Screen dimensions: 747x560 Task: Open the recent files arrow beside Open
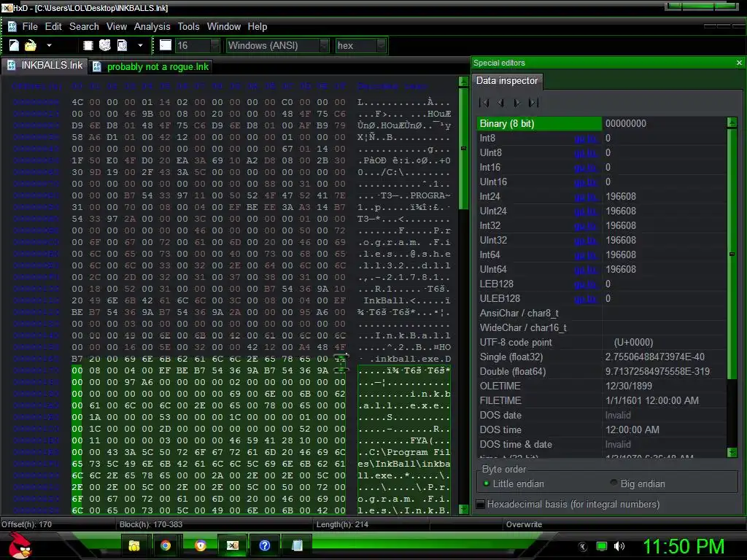(x=49, y=45)
